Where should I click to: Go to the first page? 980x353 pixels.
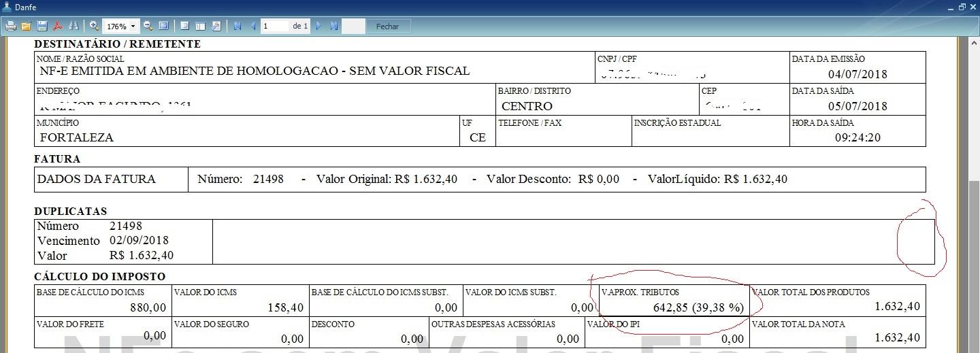(x=238, y=26)
